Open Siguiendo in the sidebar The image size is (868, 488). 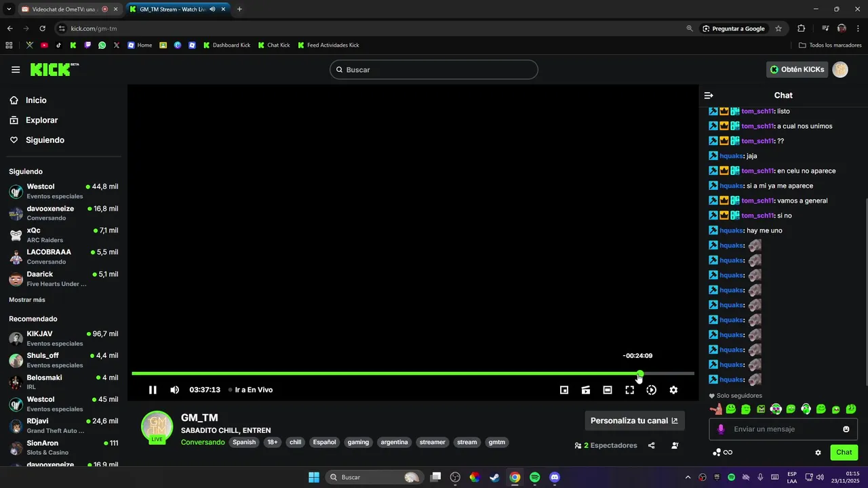pos(45,140)
